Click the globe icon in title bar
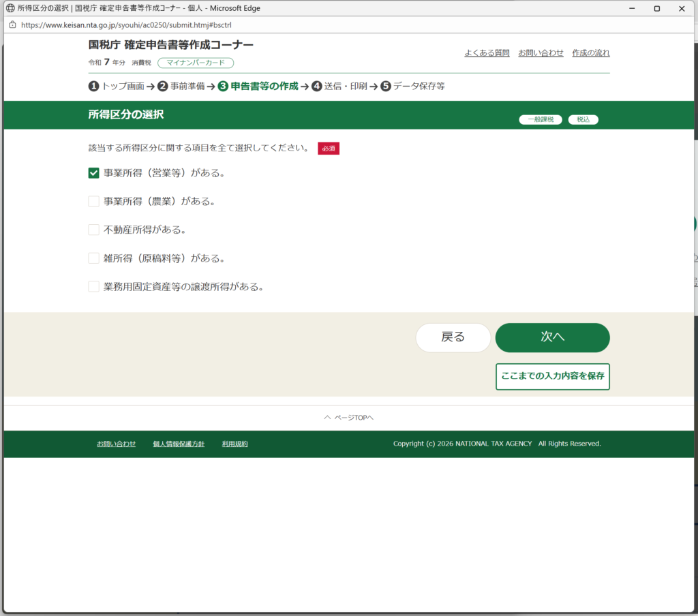The height and width of the screenshot is (616, 698). coord(10,8)
